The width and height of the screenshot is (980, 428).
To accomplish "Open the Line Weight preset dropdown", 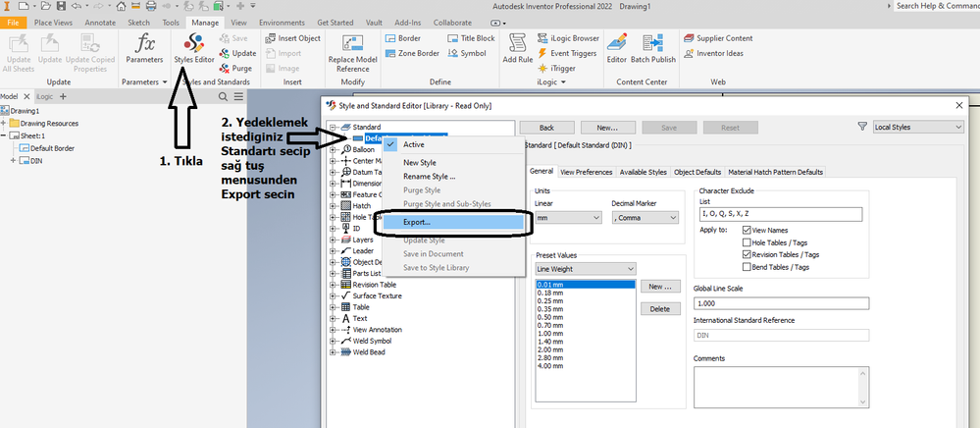I will (586, 269).
